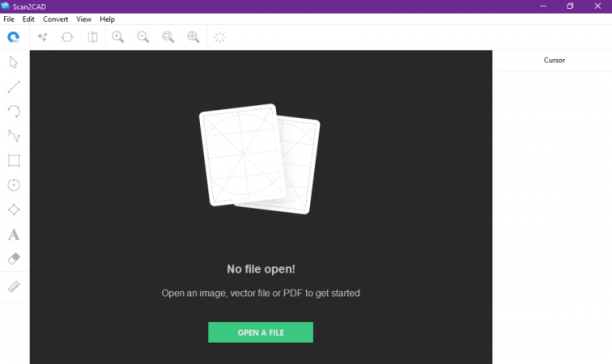This screenshot has width=612, height=364.
Task: Click the zoom window magnifier icon
Action: click(x=168, y=37)
